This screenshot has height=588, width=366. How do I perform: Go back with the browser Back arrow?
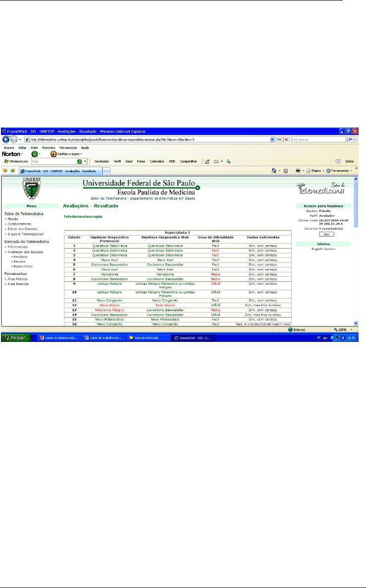pyautogui.click(x=5, y=139)
